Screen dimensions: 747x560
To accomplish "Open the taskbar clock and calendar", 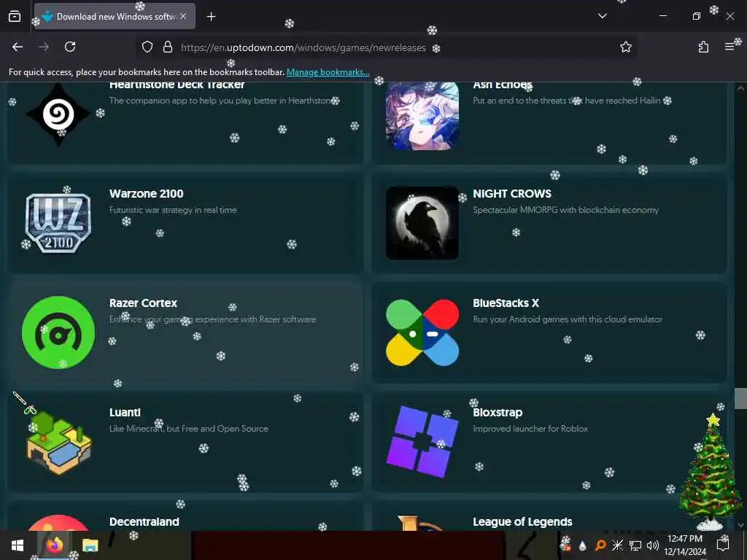I will point(685,545).
